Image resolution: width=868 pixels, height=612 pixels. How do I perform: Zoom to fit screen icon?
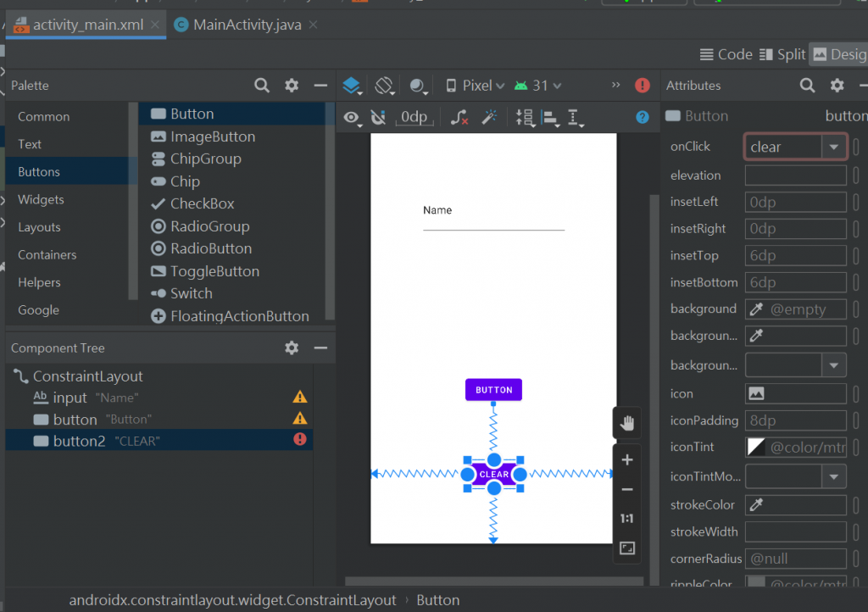tap(626, 548)
